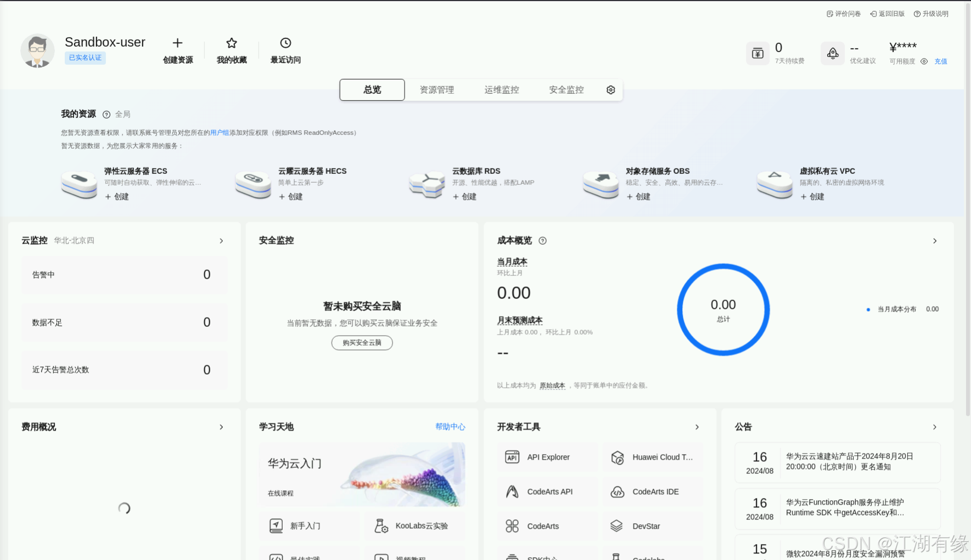Open 最近访问 clock icon
This screenshot has width=971, height=560.
(x=285, y=43)
